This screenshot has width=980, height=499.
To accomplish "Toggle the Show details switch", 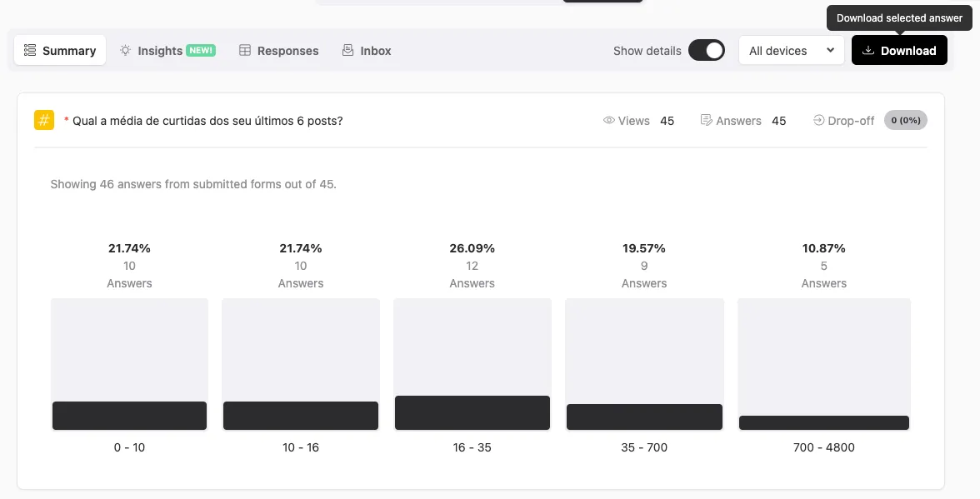I will tap(707, 51).
